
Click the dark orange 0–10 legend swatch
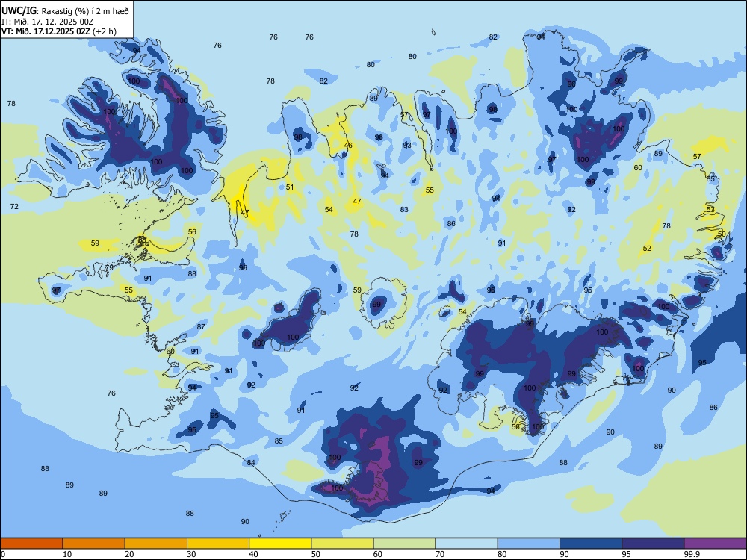31,544
